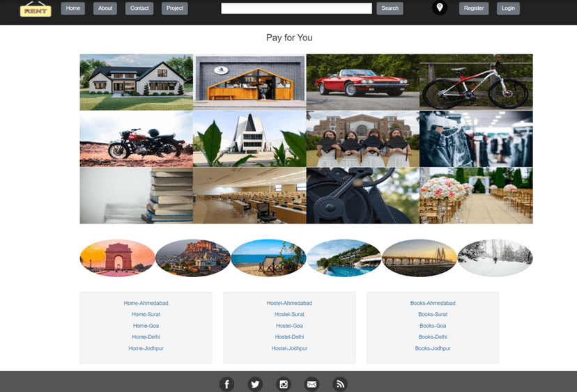Select the wooden shop front photo
This screenshot has height=392, width=577.
(249, 82)
